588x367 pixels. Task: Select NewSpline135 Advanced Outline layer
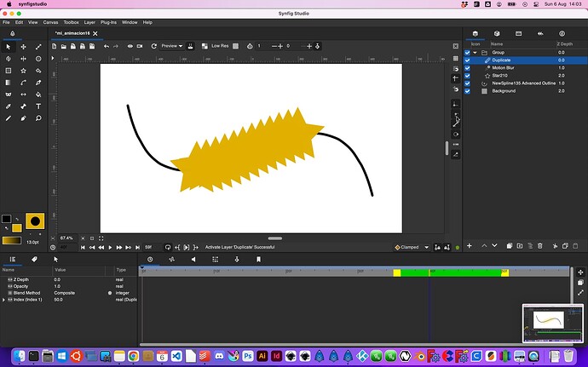523,83
